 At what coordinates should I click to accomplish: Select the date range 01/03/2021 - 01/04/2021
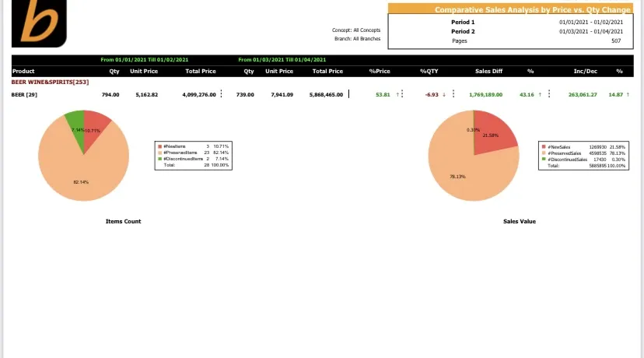point(591,32)
